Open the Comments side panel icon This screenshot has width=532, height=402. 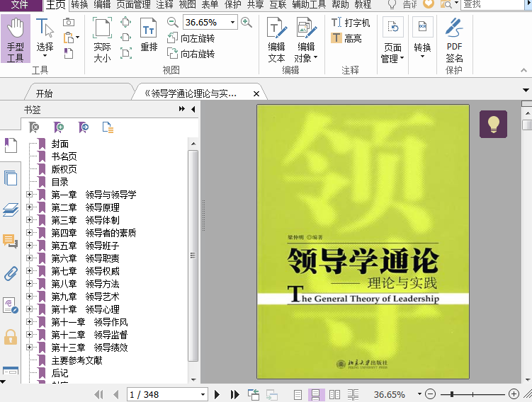click(x=11, y=241)
